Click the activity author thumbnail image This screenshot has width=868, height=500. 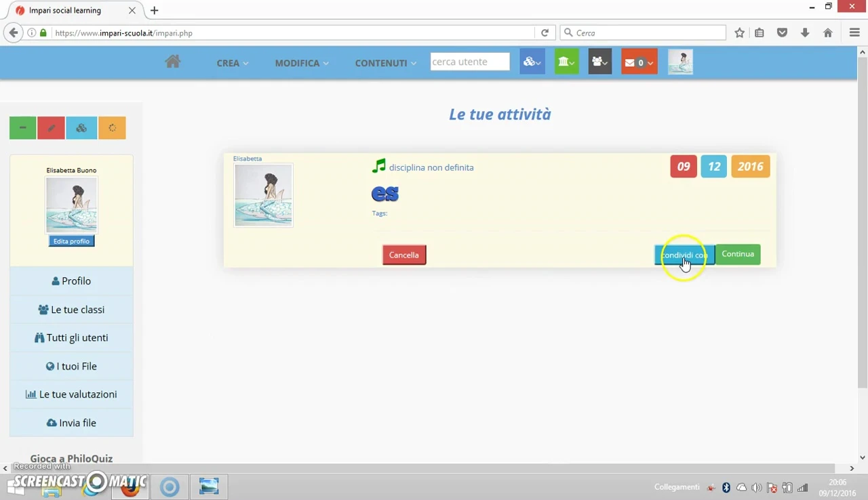pos(263,195)
